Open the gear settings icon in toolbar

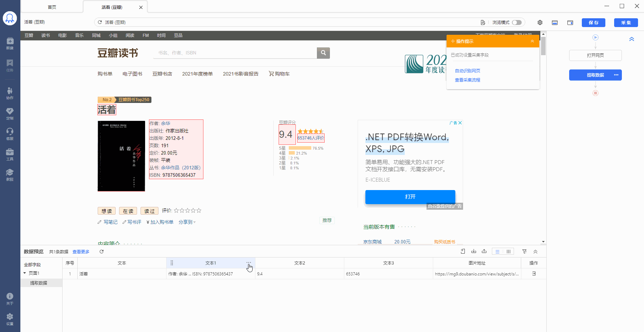[540, 22]
